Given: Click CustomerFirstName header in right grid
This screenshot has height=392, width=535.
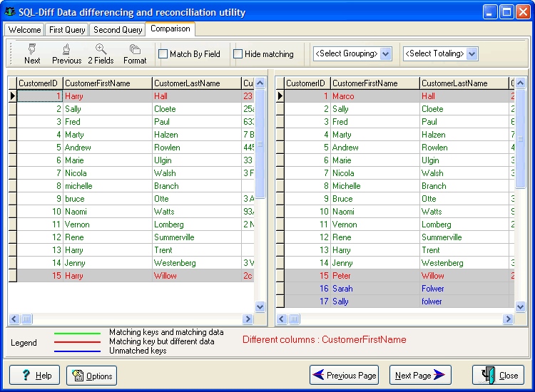Looking at the screenshot, I should point(375,83).
